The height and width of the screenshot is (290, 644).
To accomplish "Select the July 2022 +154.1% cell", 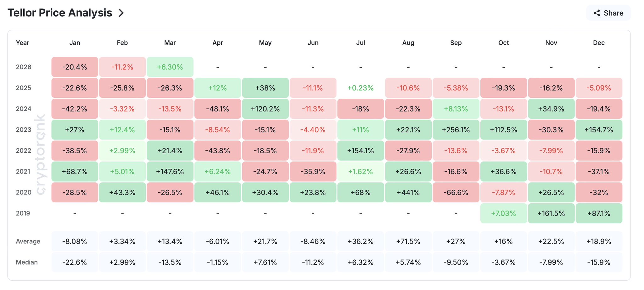I will click(361, 150).
